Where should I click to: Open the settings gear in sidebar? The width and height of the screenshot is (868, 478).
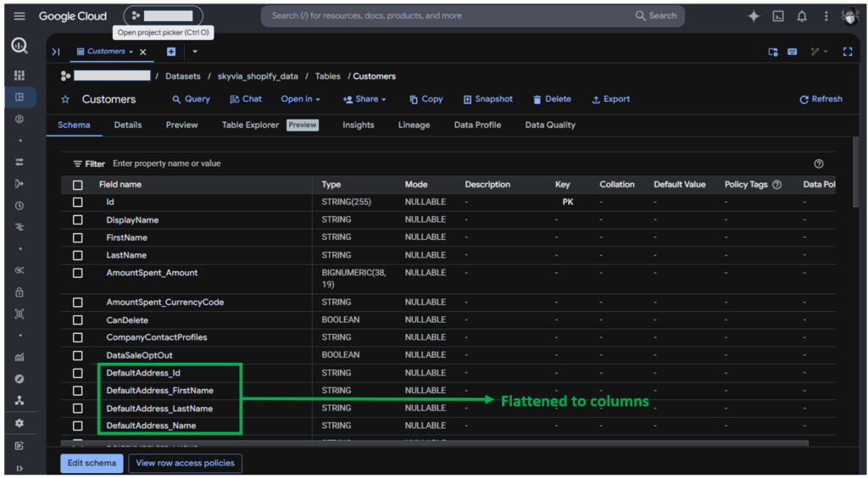click(19, 423)
